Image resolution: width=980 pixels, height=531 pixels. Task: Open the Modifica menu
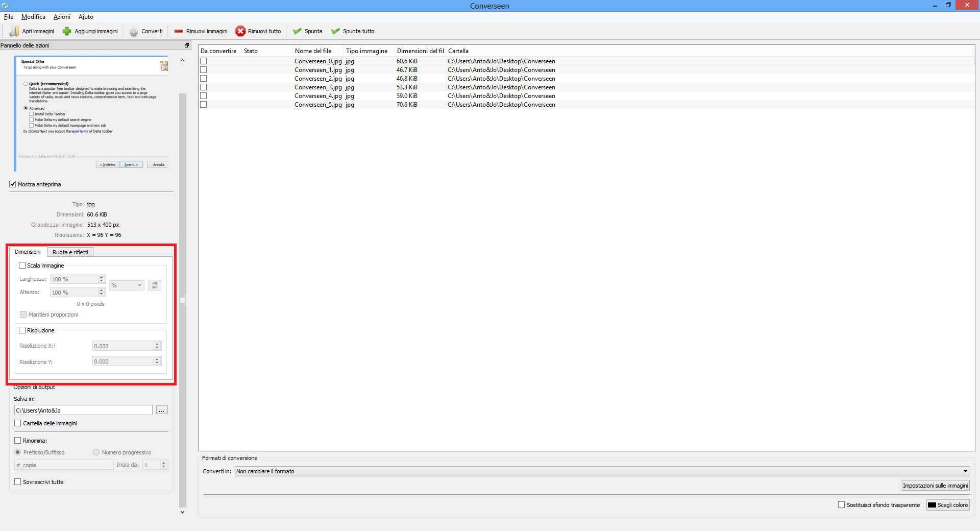[33, 17]
